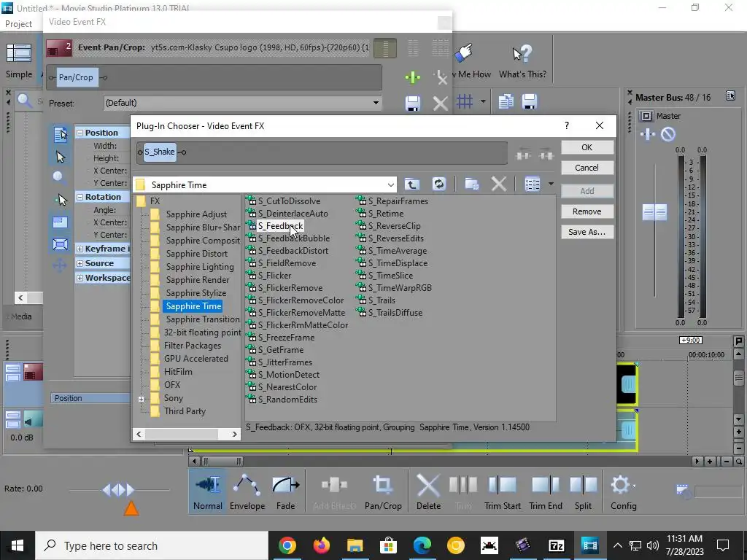
Task: Click the save preset floppy icon in Video Event FX
Action: pos(413,103)
